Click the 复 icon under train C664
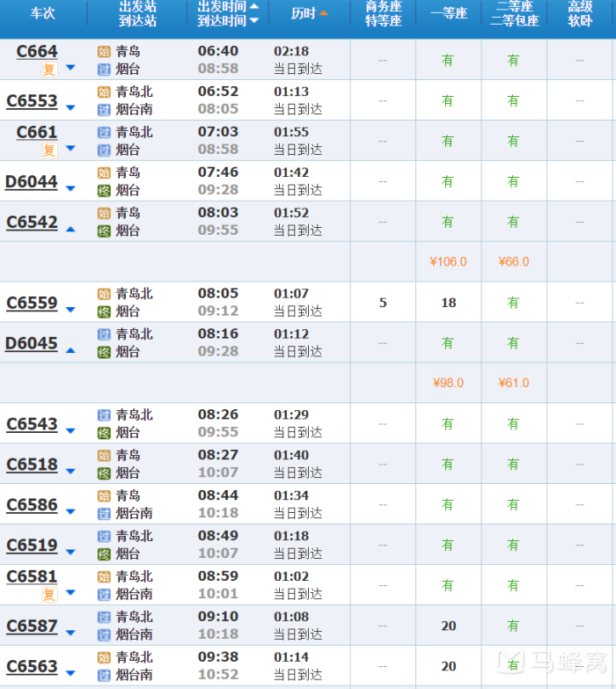Viewport: 616px width, 689px height. [49, 70]
